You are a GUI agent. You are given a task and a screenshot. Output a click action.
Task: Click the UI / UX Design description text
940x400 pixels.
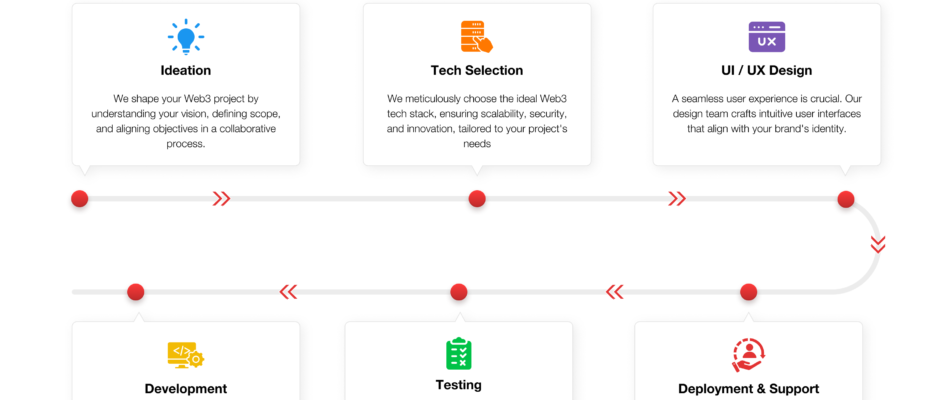[x=767, y=114]
